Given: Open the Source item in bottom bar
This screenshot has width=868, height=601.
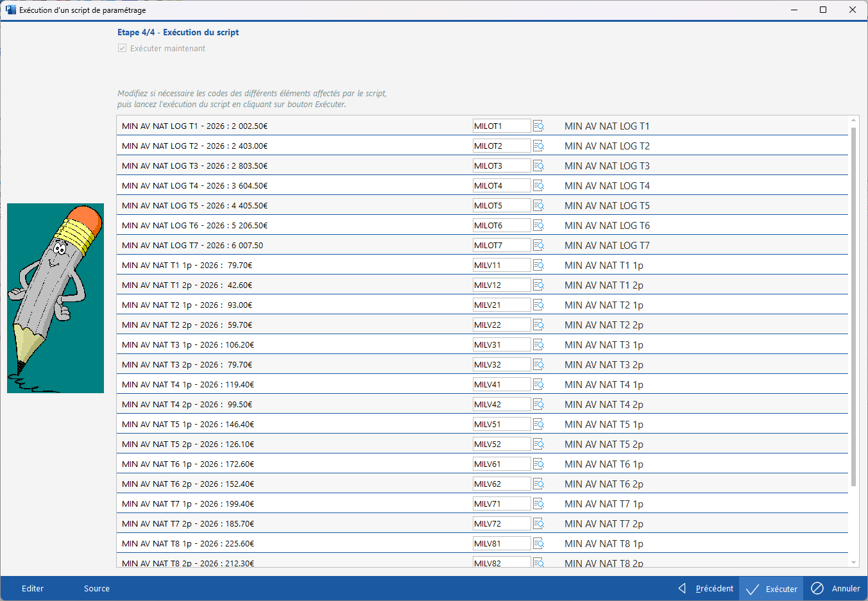Looking at the screenshot, I should click(97, 589).
